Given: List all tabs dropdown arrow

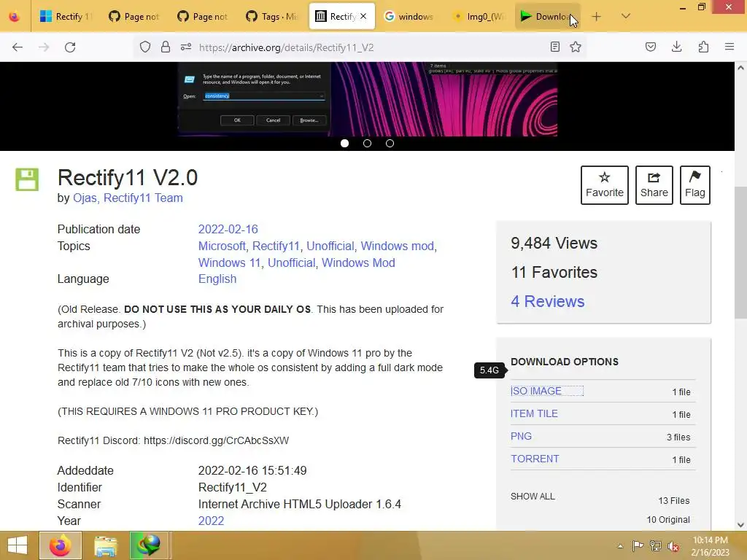Looking at the screenshot, I should click(626, 16).
